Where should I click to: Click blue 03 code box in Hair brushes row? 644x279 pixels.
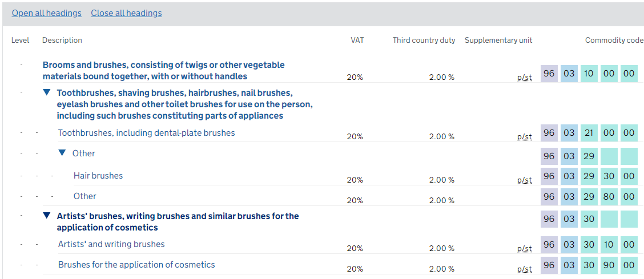[x=569, y=176]
